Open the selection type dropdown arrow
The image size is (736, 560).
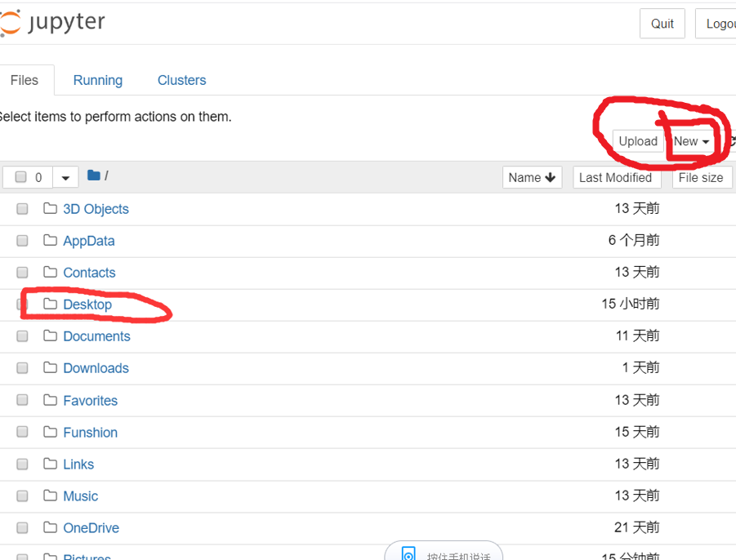click(x=65, y=177)
